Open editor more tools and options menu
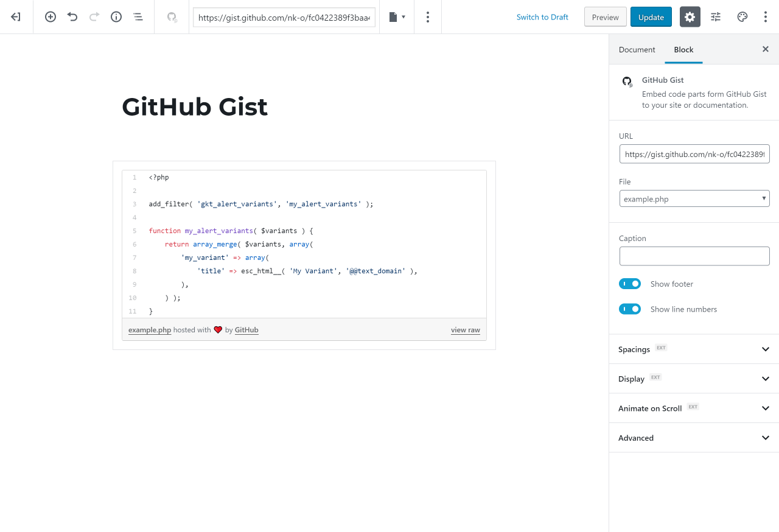 (766, 17)
